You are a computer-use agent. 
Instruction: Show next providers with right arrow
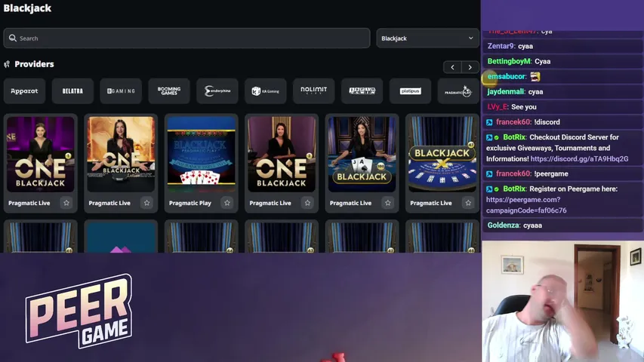click(x=470, y=67)
